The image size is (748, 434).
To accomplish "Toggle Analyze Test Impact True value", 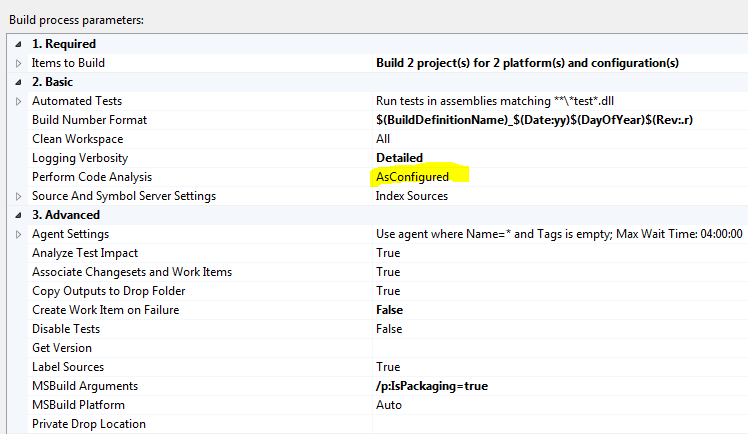I will [388, 253].
